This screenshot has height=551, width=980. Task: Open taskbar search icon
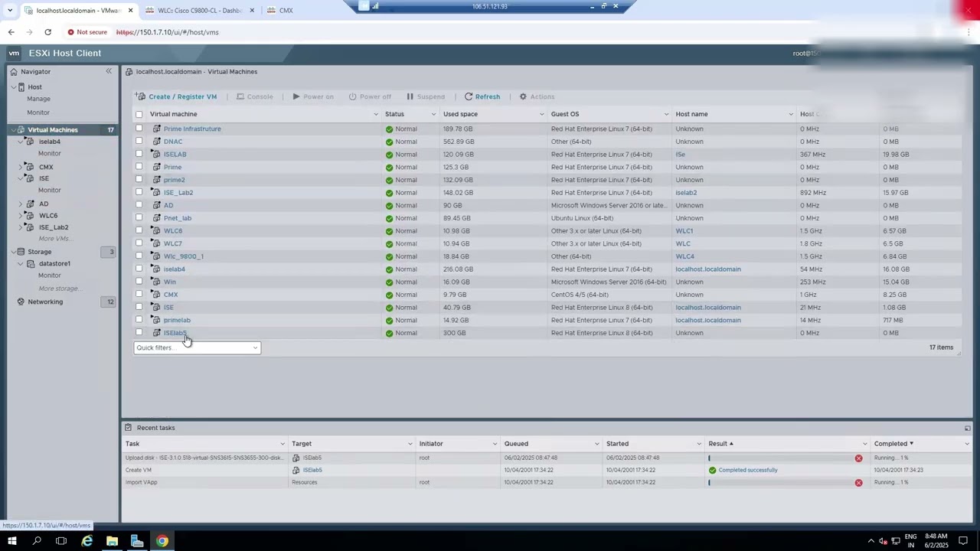(x=37, y=541)
